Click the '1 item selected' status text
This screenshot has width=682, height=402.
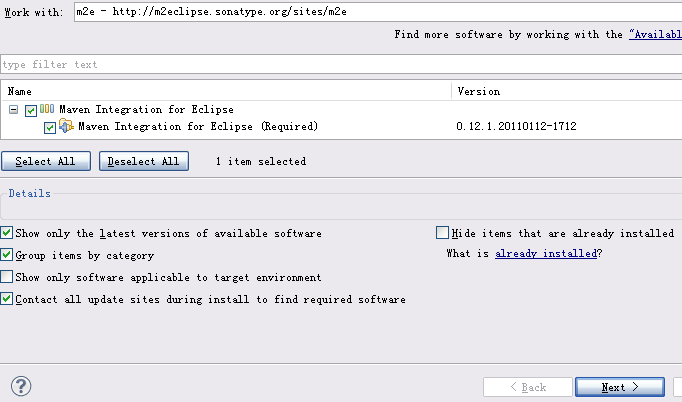[x=261, y=161]
